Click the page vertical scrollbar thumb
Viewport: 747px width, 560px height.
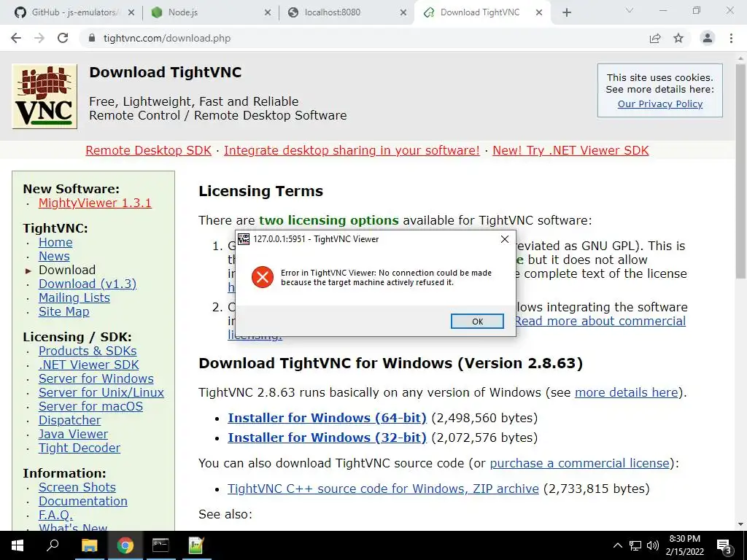point(740,171)
